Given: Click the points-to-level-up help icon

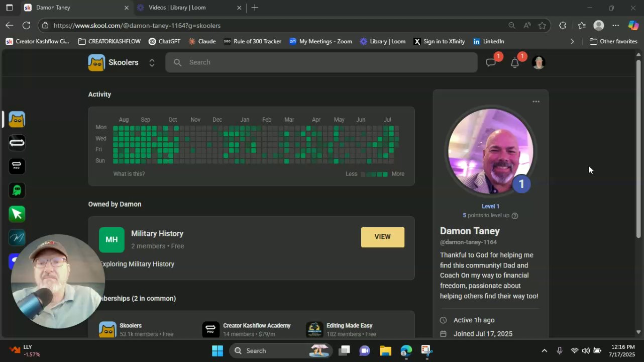Looking at the screenshot, I should coord(515,216).
